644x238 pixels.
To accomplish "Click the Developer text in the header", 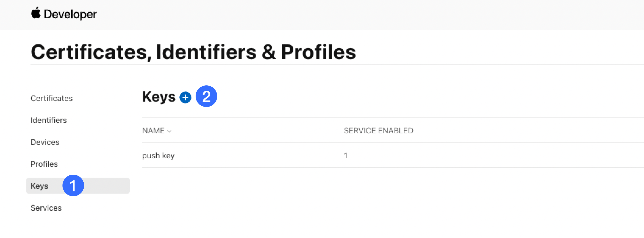I will coord(70,14).
